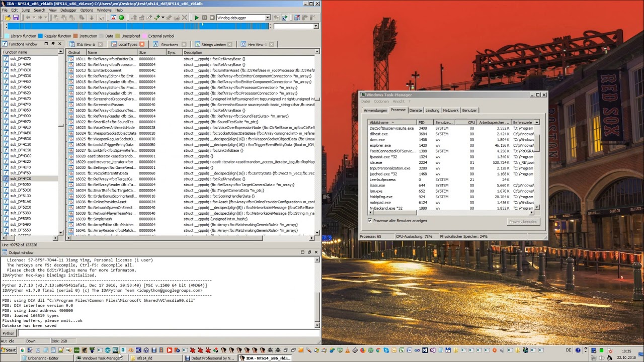
Task: Open the nfs14_rld folder taskbar button
Action: (x=155, y=358)
